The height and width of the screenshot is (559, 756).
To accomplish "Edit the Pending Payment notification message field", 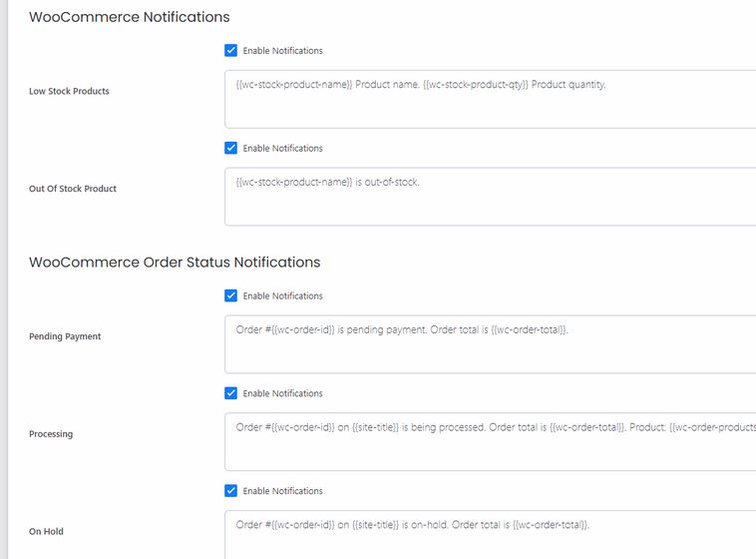I will point(491,344).
